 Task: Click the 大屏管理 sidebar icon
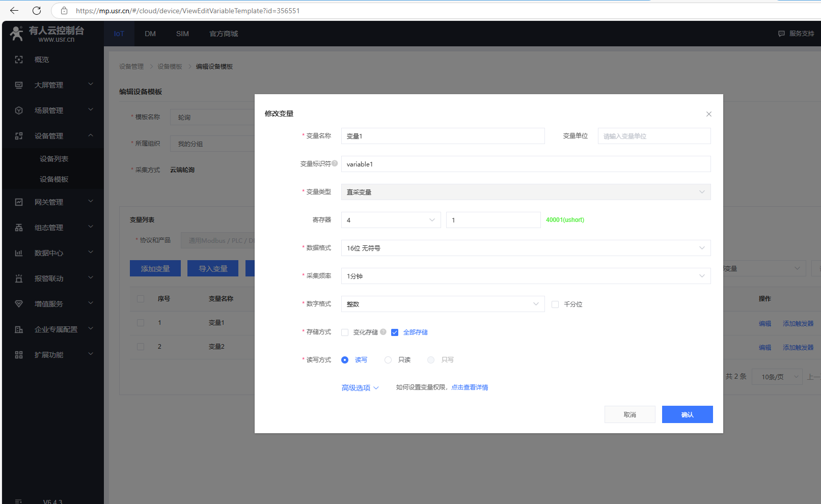pyautogui.click(x=19, y=85)
